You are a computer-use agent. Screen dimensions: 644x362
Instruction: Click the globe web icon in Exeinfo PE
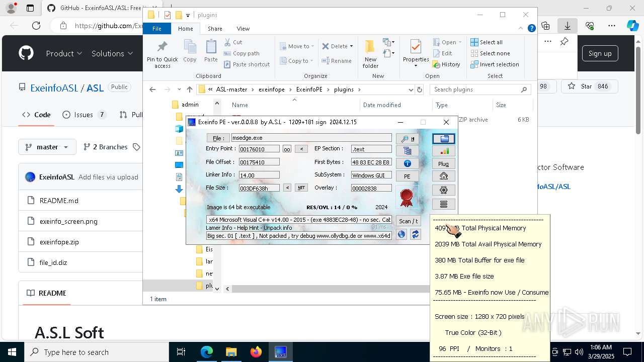coord(401,234)
